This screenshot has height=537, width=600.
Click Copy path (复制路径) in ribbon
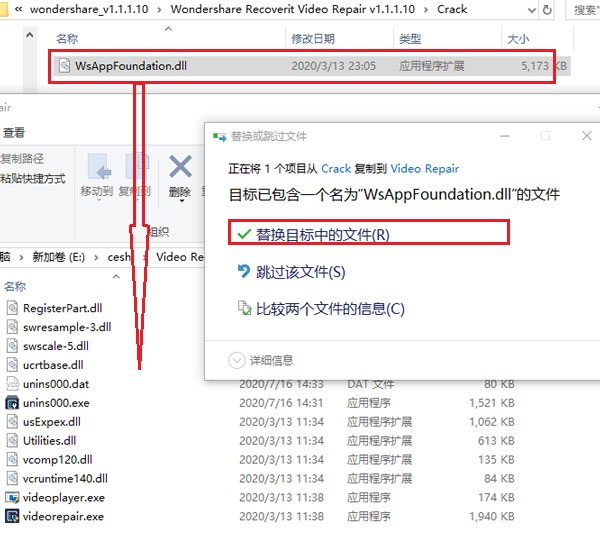click(x=22, y=158)
